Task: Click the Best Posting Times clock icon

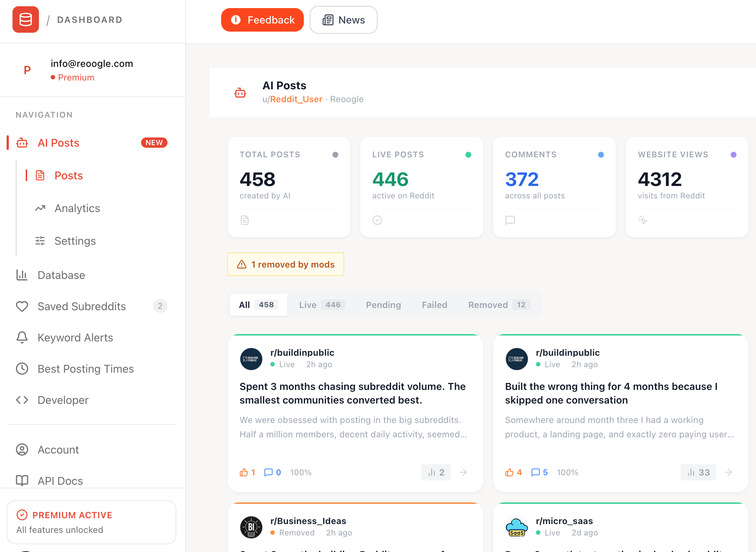Action: coord(22,369)
